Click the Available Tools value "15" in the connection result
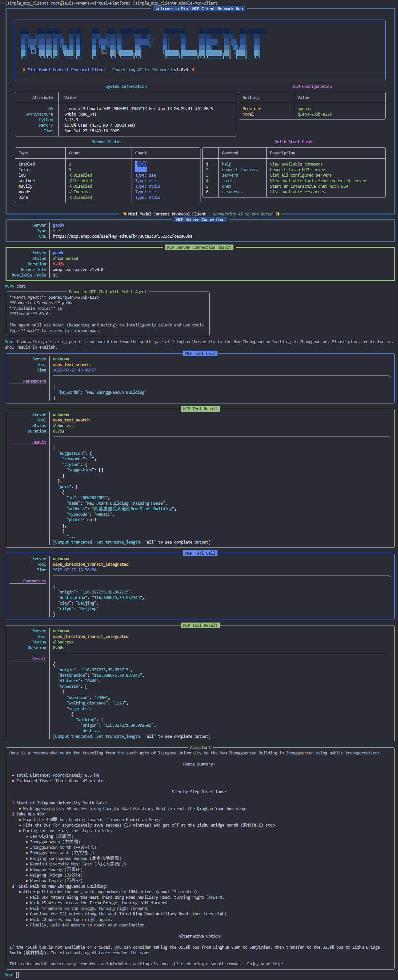 point(55,275)
